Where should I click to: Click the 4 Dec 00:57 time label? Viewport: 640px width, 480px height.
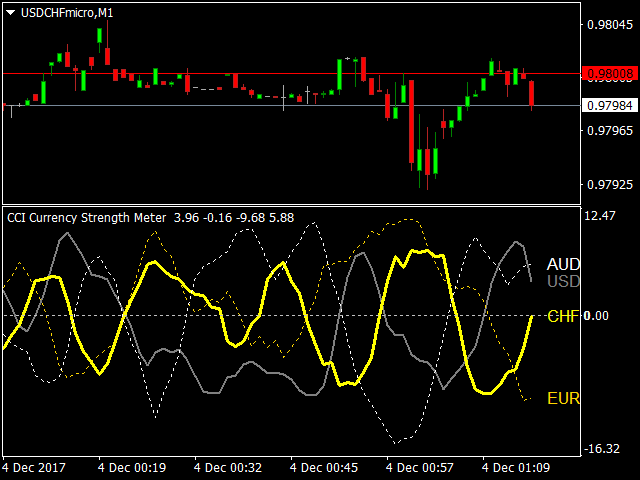point(420,467)
